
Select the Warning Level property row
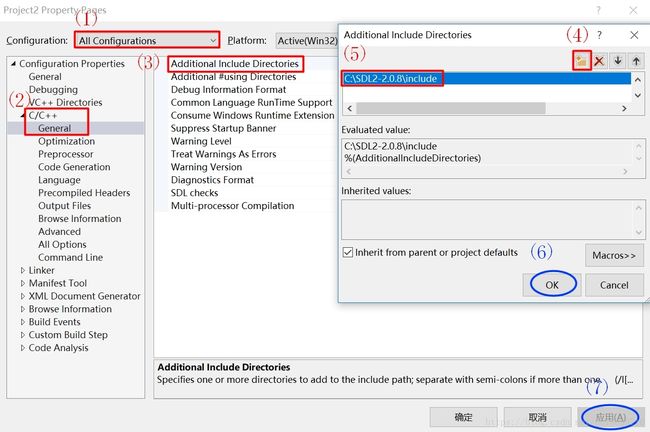coord(201,141)
